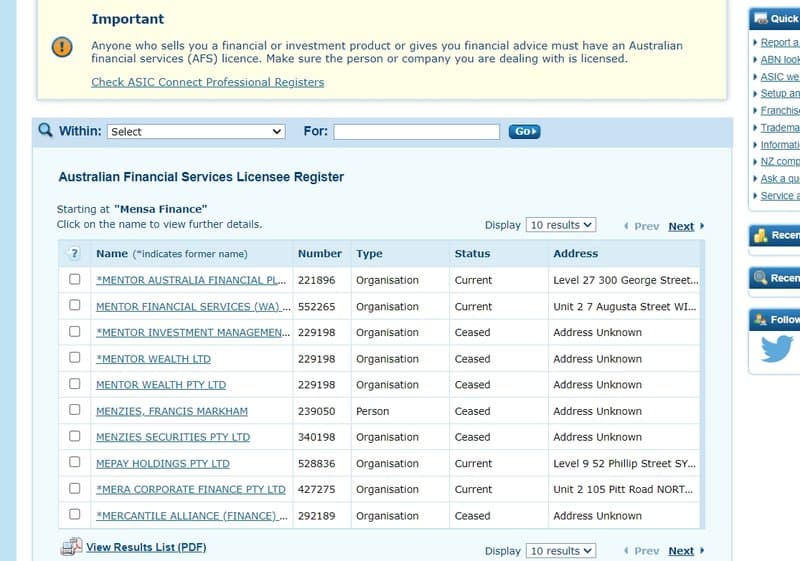Open *MENTOR WEALTH LTD link

click(x=153, y=360)
